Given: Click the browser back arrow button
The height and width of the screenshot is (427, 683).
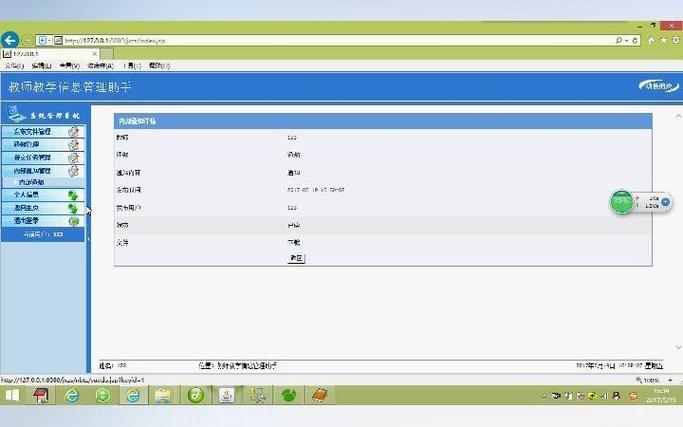Looking at the screenshot, I should click(x=10, y=40).
